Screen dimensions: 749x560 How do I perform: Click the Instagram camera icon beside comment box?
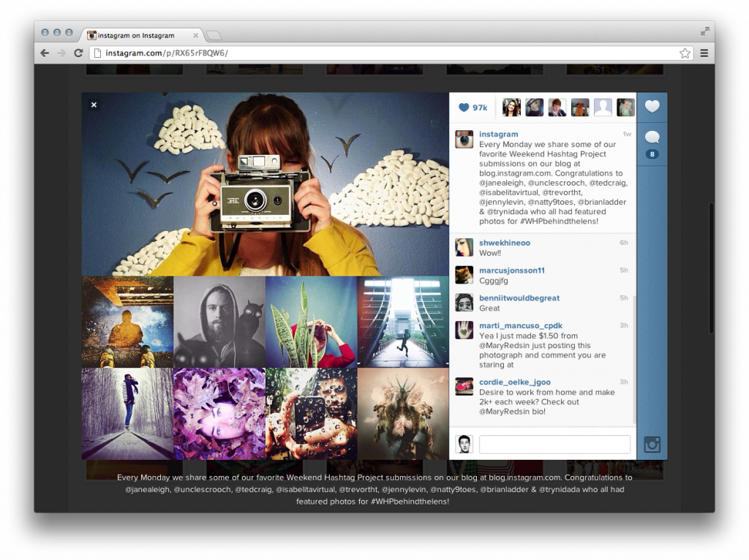pyautogui.click(x=651, y=444)
